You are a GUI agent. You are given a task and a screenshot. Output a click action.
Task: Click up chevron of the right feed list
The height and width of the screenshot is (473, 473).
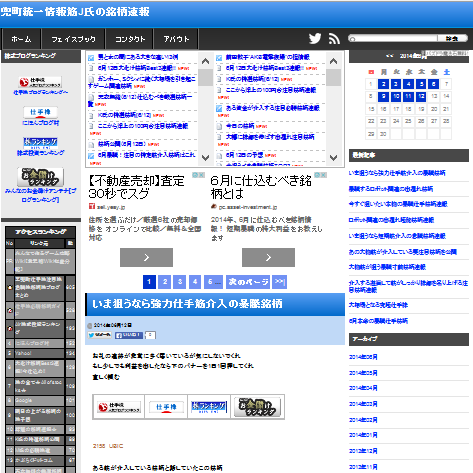click(333, 61)
